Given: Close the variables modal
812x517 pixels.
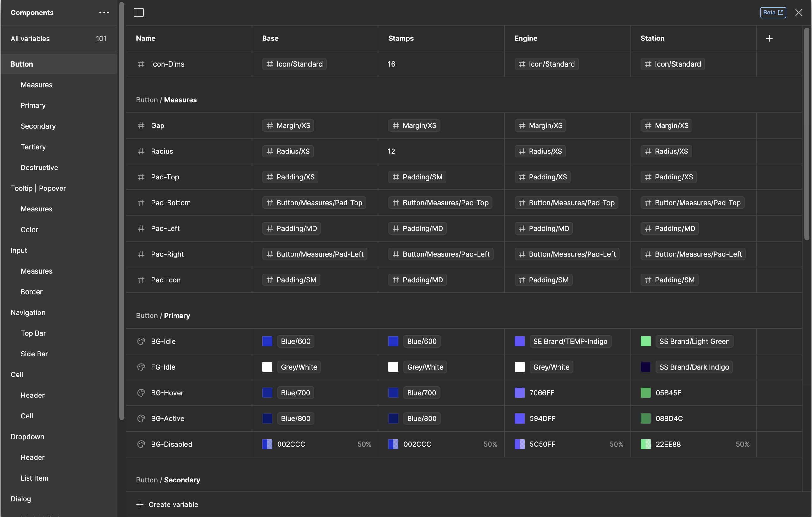Looking at the screenshot, I should point(799,13).
